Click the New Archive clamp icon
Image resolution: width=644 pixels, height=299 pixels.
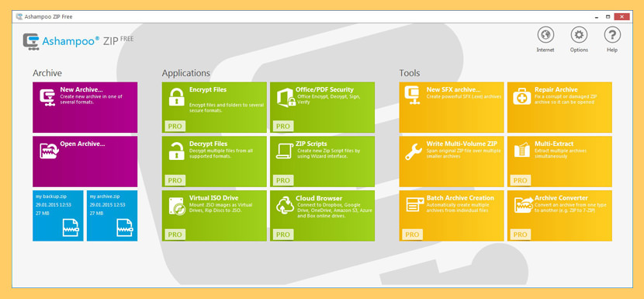click(x=47, y=98)
